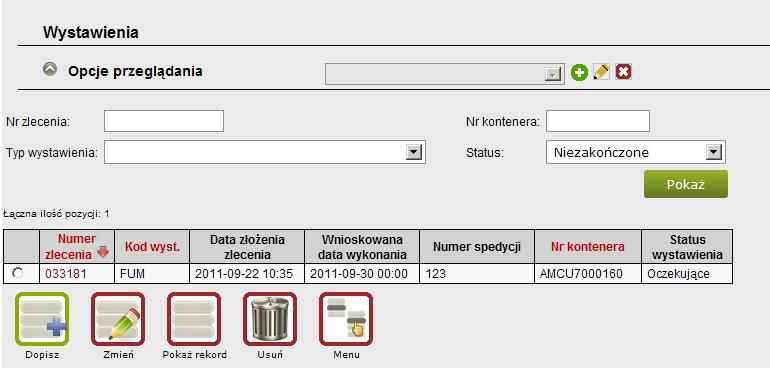Focus the Nr zlecenia input field
The image size is (770, 368).
click(x=164, y=121)
